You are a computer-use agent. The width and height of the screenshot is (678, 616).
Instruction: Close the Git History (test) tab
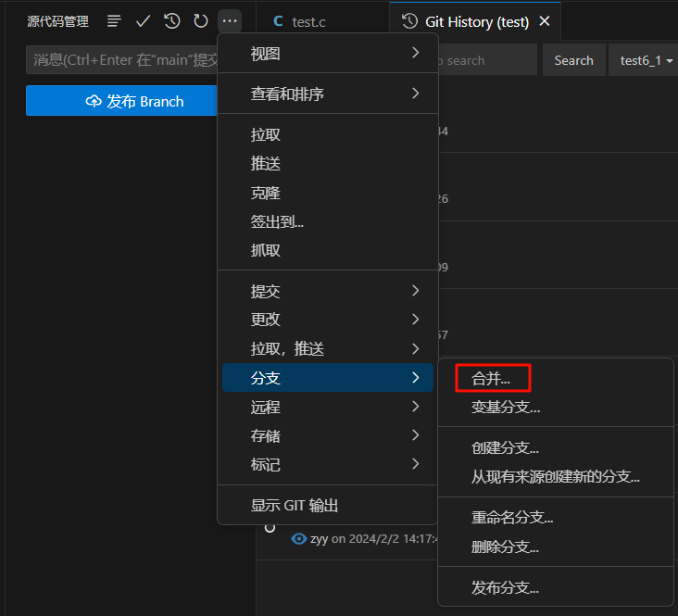pyautogui.click(x=545, y=20)
